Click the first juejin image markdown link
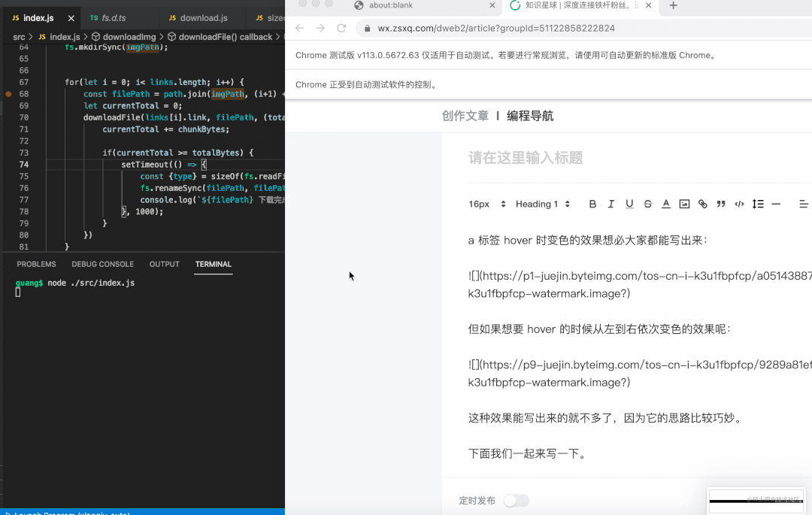This screenshot has height=515, width=812. 640,285
